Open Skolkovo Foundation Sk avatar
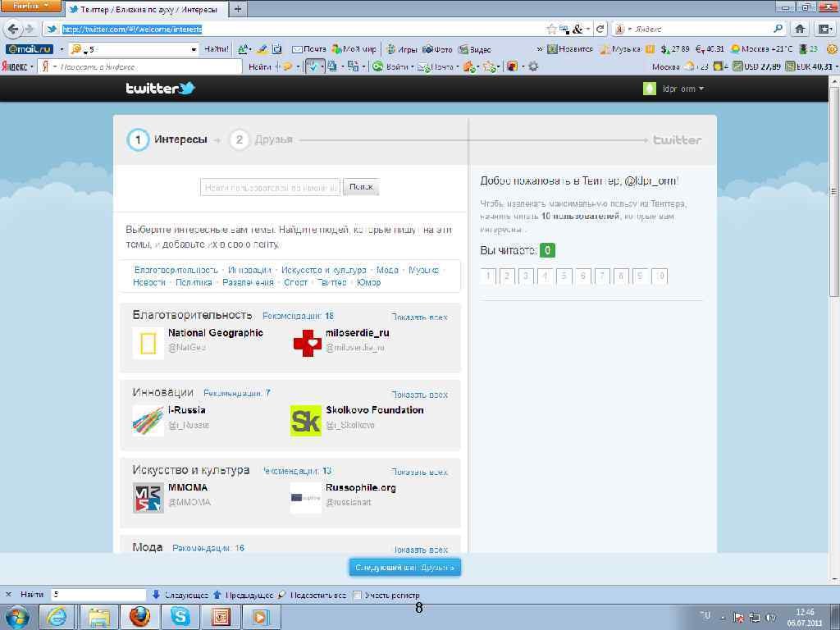Screen dimensions: 840x630 (306, 421)
